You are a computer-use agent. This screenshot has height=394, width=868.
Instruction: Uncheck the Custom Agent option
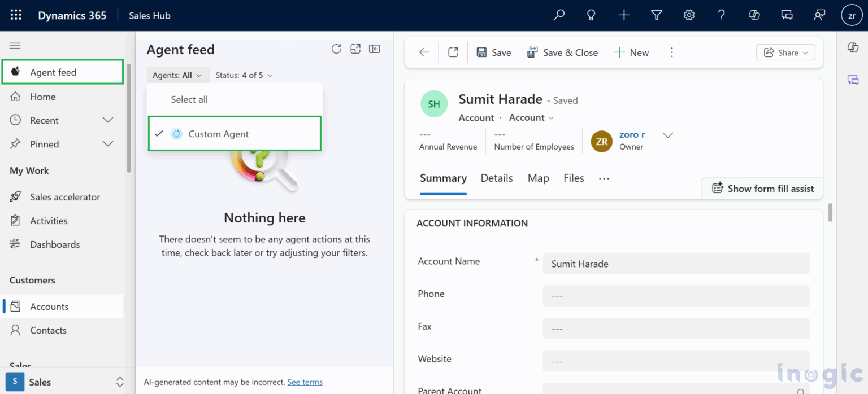click(x=218, y=134)
